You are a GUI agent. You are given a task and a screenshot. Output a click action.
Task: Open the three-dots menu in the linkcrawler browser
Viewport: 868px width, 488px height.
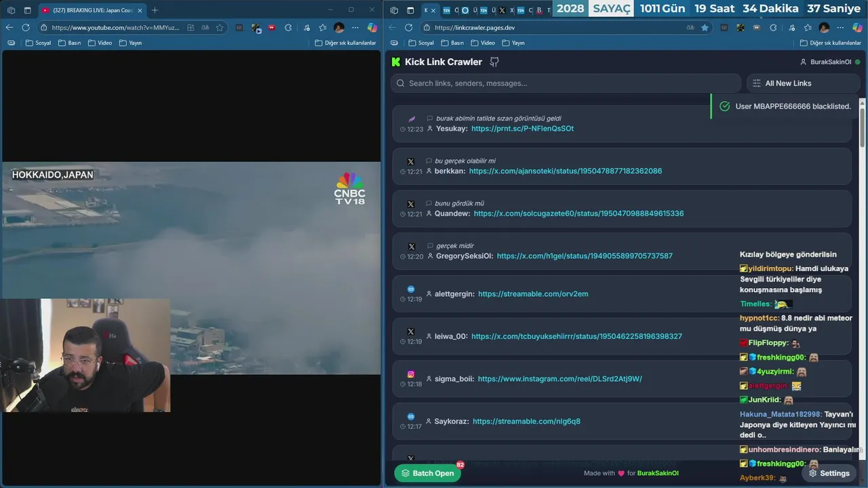pos(841,27)
